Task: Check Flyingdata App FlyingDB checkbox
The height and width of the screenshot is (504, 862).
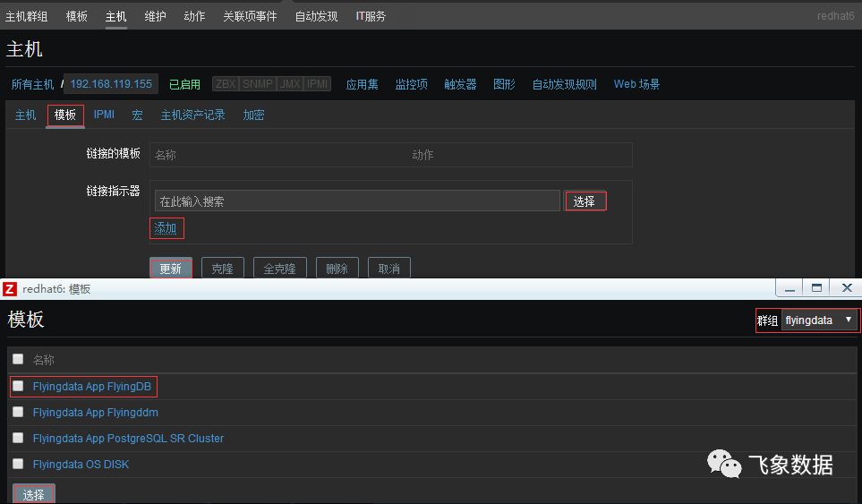Action: (x=18, y=386)
